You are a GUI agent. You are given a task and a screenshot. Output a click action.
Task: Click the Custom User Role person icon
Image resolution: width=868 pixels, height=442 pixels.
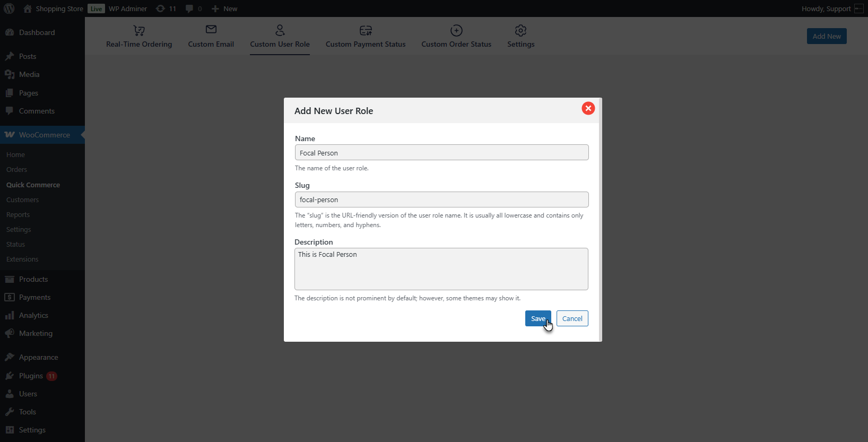280,30
